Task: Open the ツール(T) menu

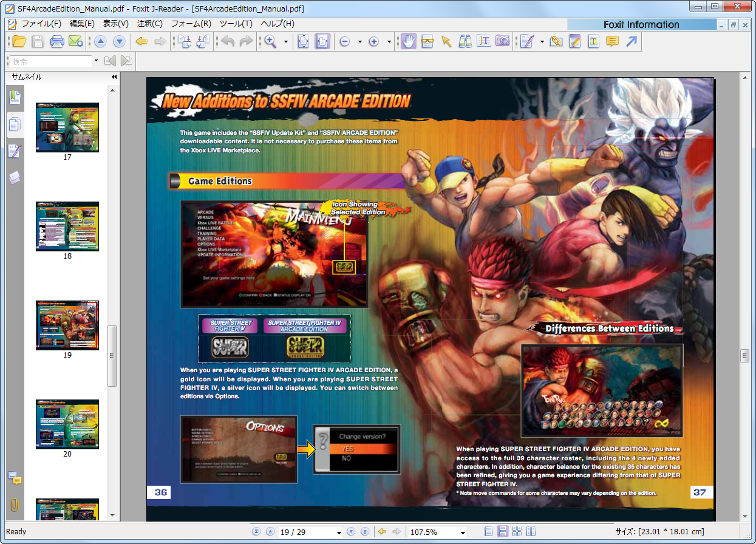Action: pos(236,24)
